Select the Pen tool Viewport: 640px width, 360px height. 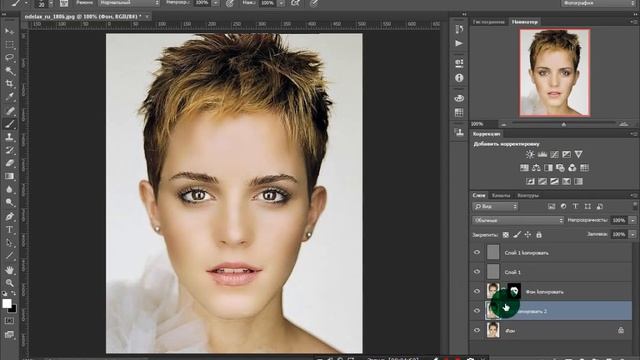coord(9,216)
